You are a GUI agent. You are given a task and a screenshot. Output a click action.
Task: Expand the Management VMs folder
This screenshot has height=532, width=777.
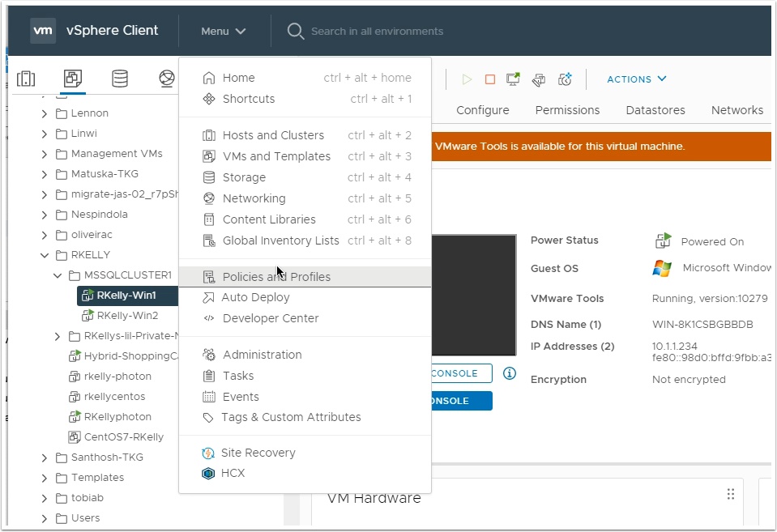pos(45,154)
